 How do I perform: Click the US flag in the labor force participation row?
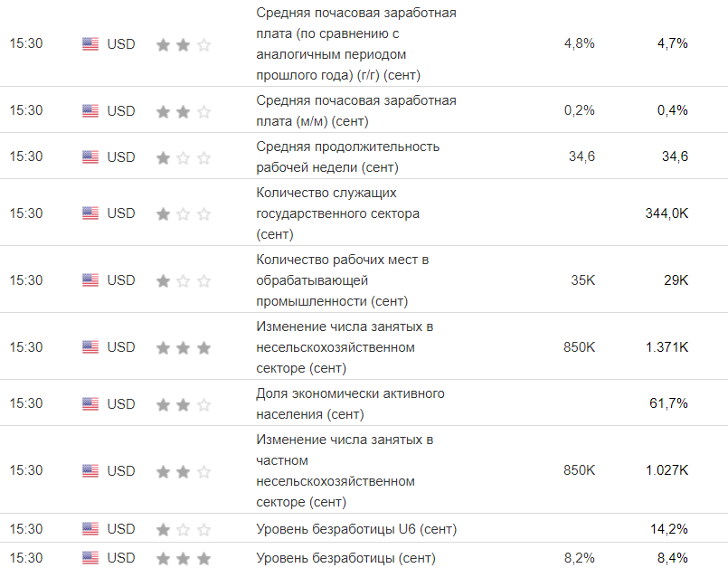pyautogui.click(x=90, y=403)
